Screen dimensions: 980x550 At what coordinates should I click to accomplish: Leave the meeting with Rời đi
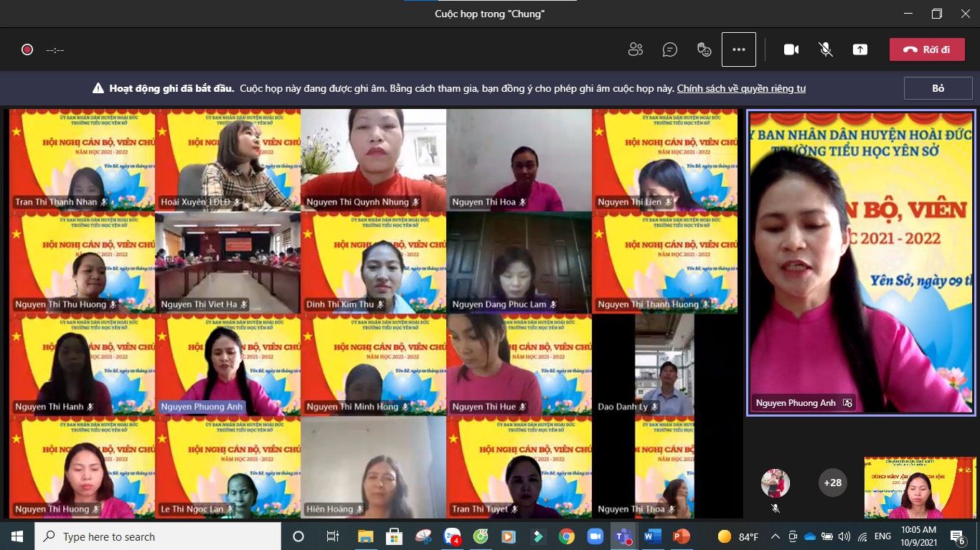pos(927,49)
